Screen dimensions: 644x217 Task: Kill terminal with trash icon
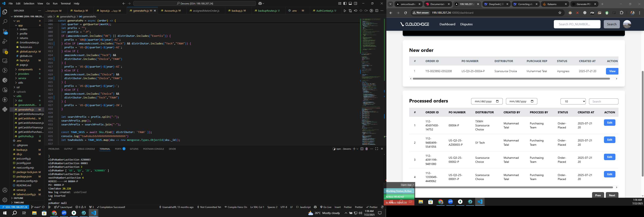(366, 149)
